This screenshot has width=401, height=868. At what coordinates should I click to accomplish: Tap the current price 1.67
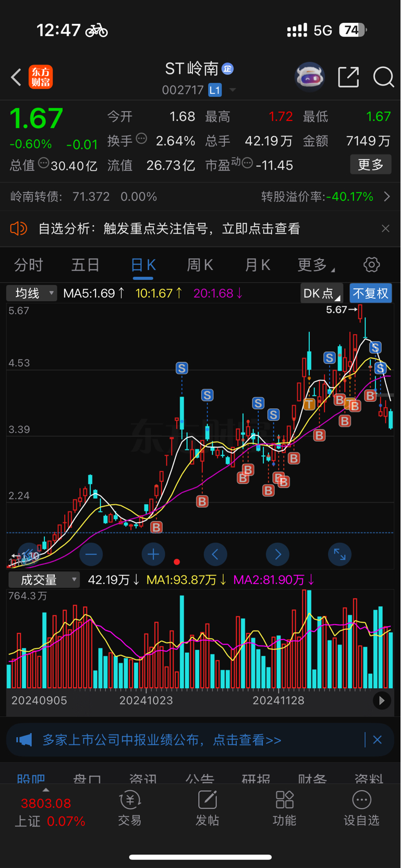tap(37, 118)
